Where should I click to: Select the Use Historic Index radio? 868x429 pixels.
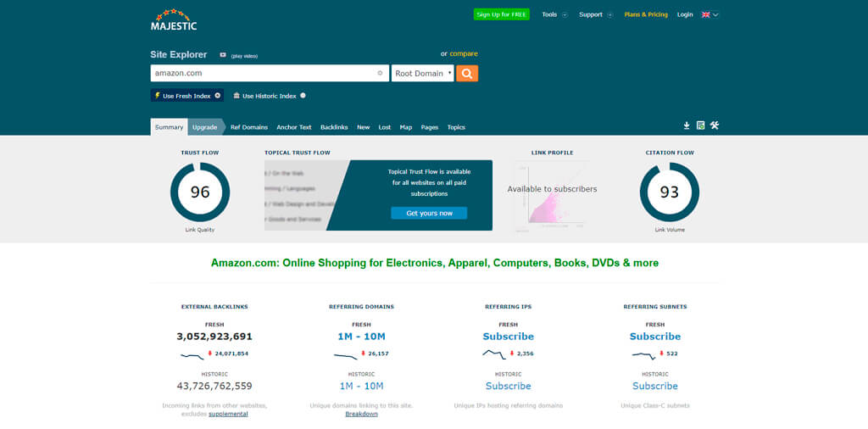click(x=303, y=95)
